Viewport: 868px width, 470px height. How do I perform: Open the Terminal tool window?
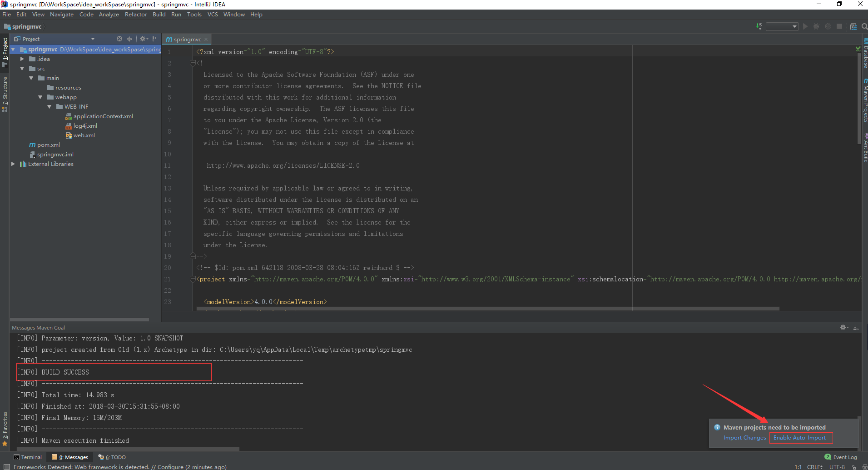pyautogui.click(x=28, y=457)
